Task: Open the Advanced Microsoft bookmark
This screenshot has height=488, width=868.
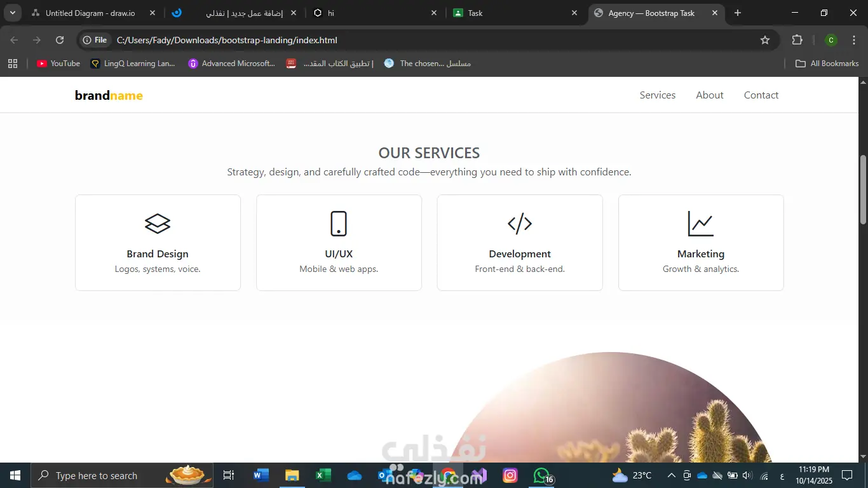Action: pyautogui.click(x=232, y=64)
